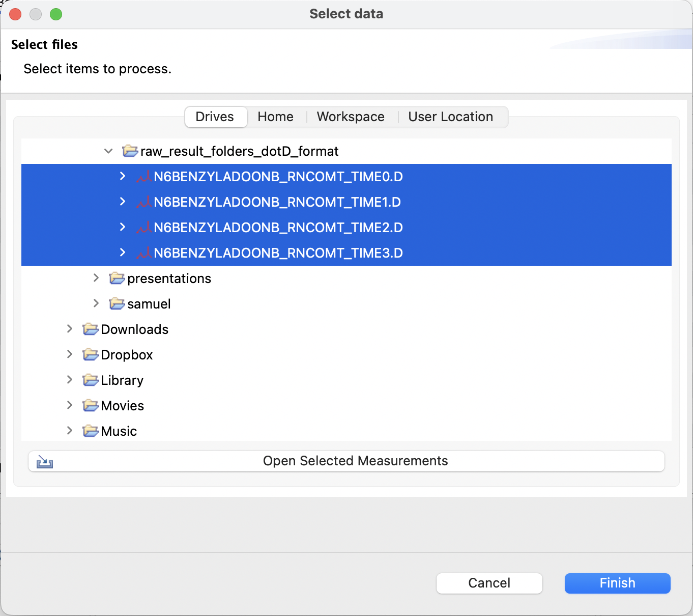Click the Movies folder icon
Image resolution: width=693 pixels, height=616 pixels.
point(91,406)
